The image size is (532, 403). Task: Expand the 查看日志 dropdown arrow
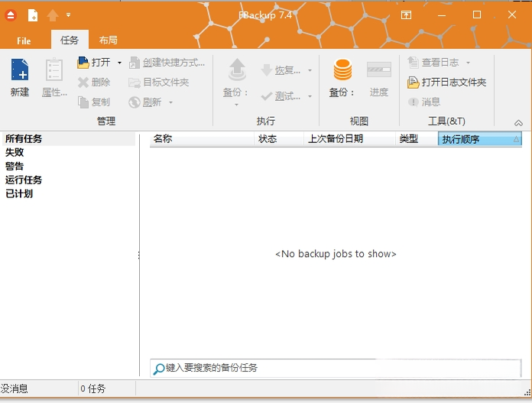469,63
